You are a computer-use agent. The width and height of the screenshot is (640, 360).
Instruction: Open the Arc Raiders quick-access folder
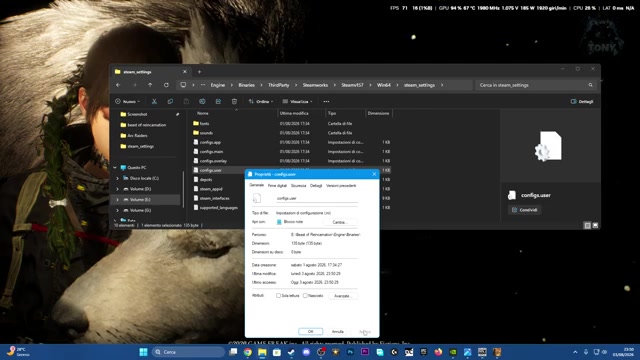[137, 136]
